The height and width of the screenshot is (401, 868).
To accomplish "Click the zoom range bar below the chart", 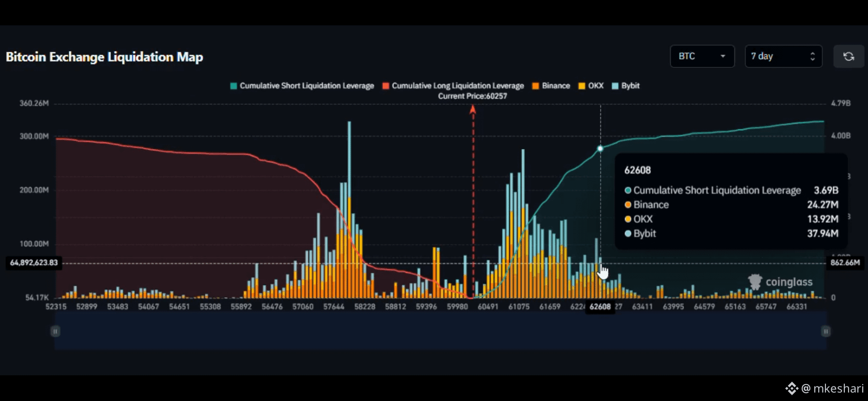I will pos(441,331).
